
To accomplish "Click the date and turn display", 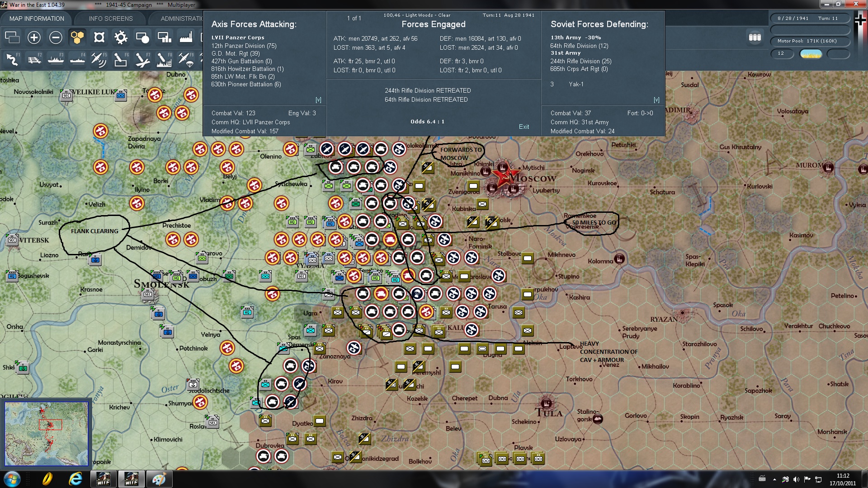I will (x=810, y=19).
